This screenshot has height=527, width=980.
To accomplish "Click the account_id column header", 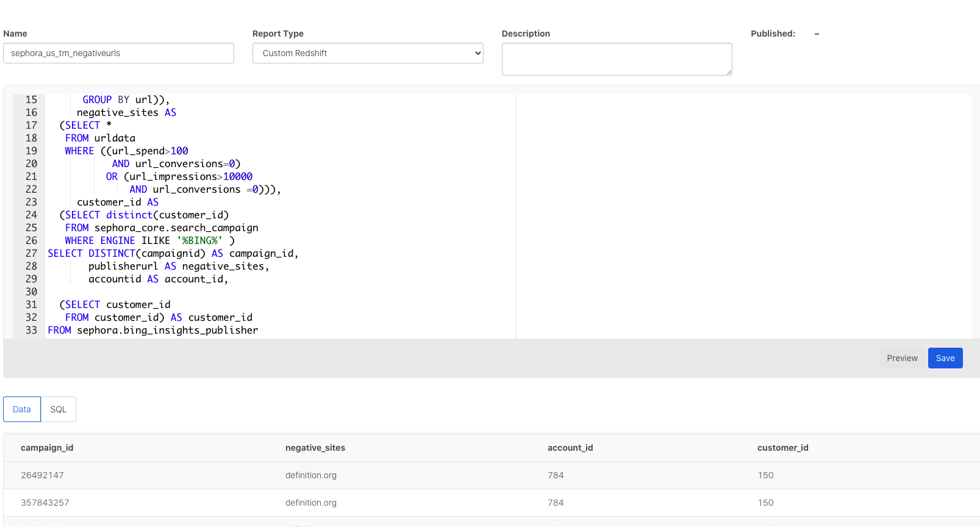I will [x=570, y=448].
